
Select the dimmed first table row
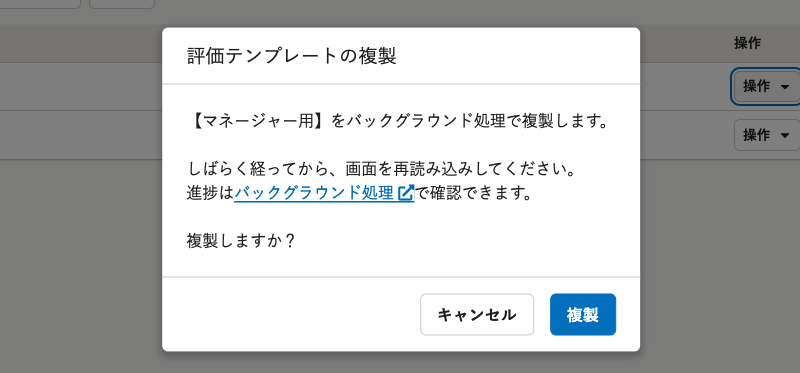(x=81, y=87)
